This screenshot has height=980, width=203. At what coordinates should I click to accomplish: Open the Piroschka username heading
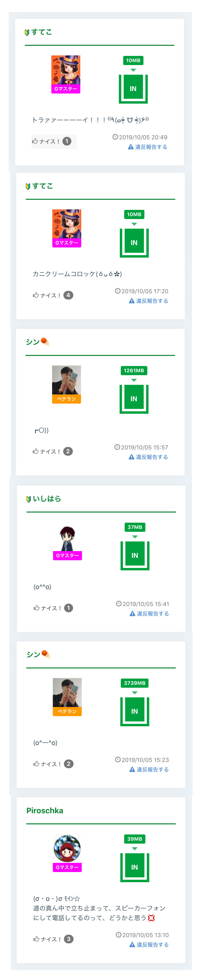coord(45,811)
